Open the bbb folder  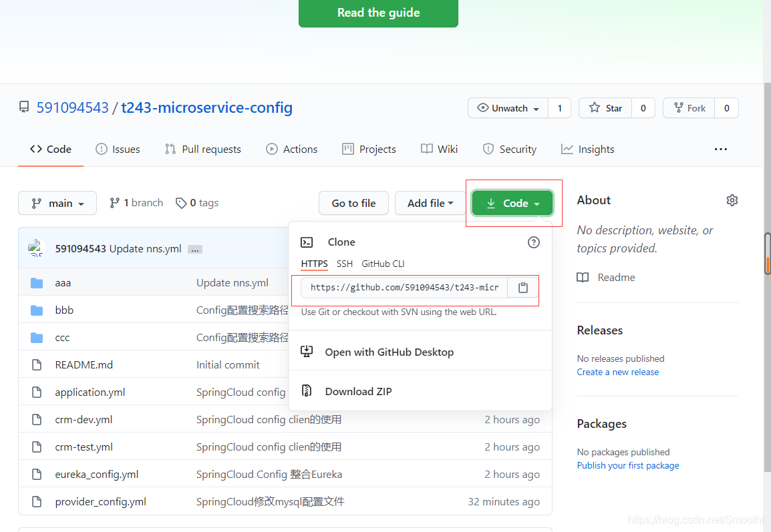[64, 310]
